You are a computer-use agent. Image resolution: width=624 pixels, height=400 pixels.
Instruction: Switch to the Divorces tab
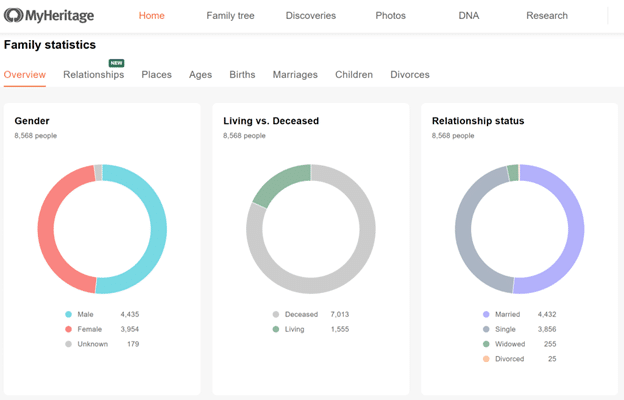click(x=410, y=74)
